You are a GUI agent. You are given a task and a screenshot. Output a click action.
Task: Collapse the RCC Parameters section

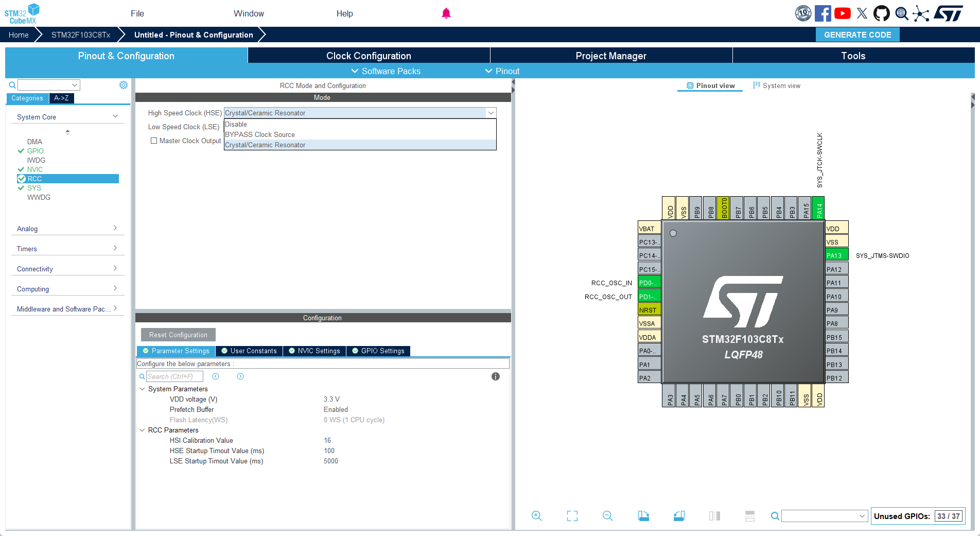(x=142, y=430)
